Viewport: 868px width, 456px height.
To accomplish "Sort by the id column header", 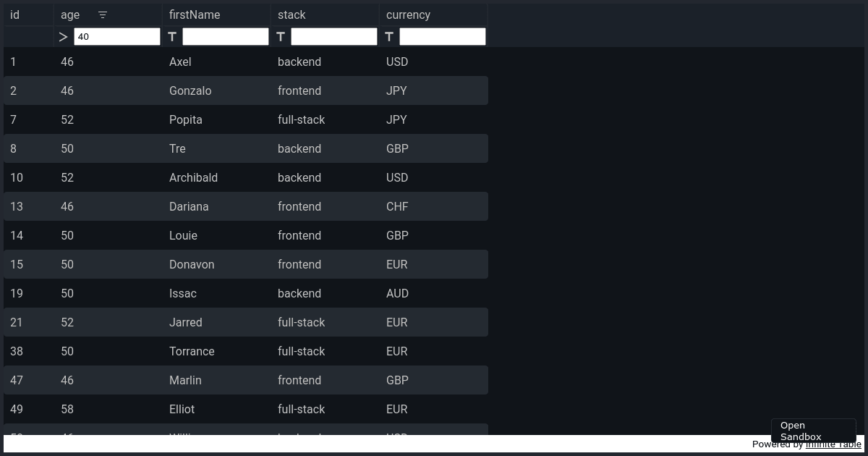I will click(x=29, y=14).
